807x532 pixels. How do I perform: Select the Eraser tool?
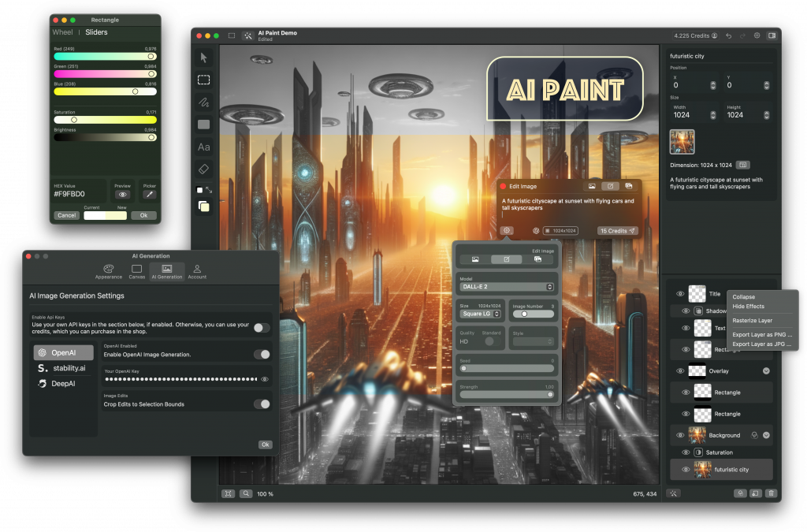point(204,169)
